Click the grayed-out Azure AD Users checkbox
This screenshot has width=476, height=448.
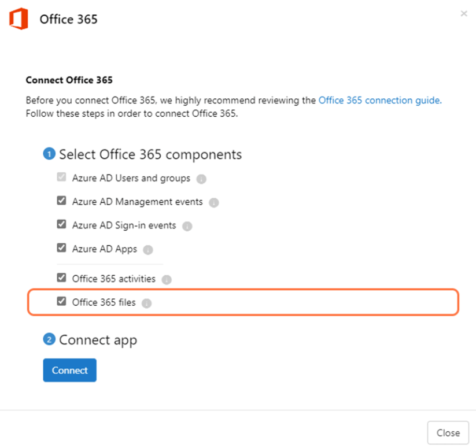pos(61,177)
